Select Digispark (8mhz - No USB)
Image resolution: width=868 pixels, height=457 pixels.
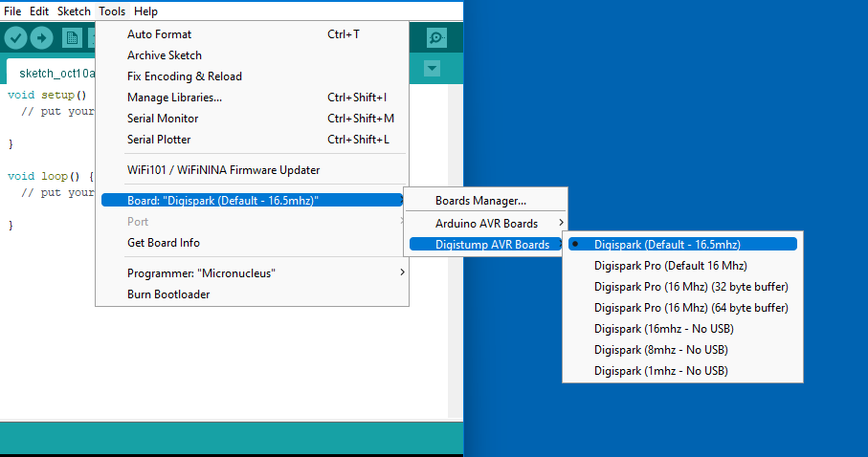(x=682, y=350)
